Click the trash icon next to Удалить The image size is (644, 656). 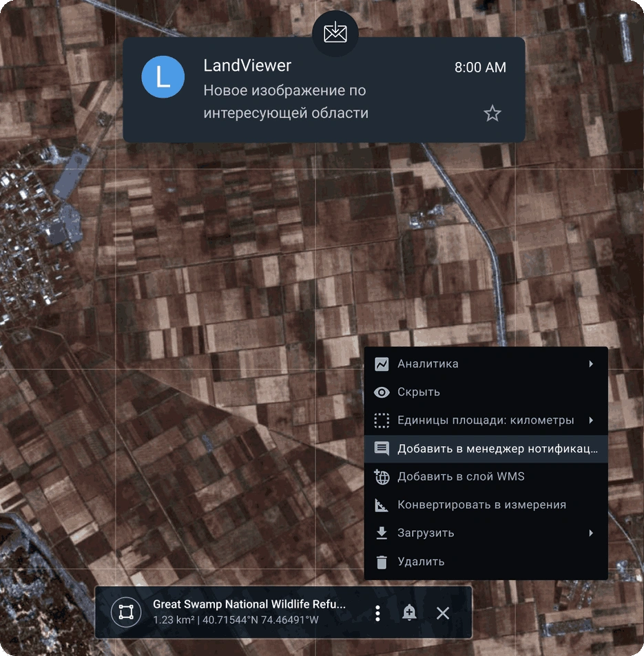pyautogui.click(x=382, y=562)
